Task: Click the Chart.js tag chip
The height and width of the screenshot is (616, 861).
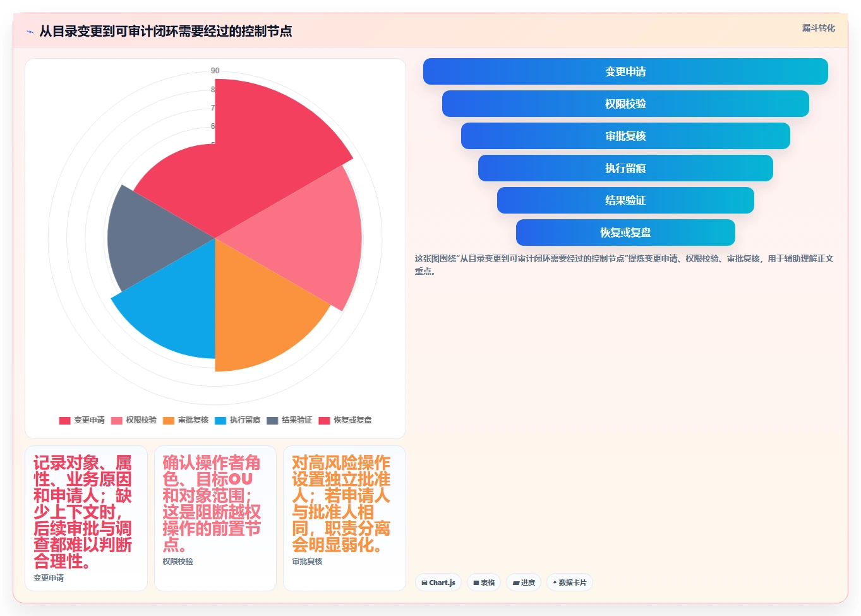Action: point(438,583)
